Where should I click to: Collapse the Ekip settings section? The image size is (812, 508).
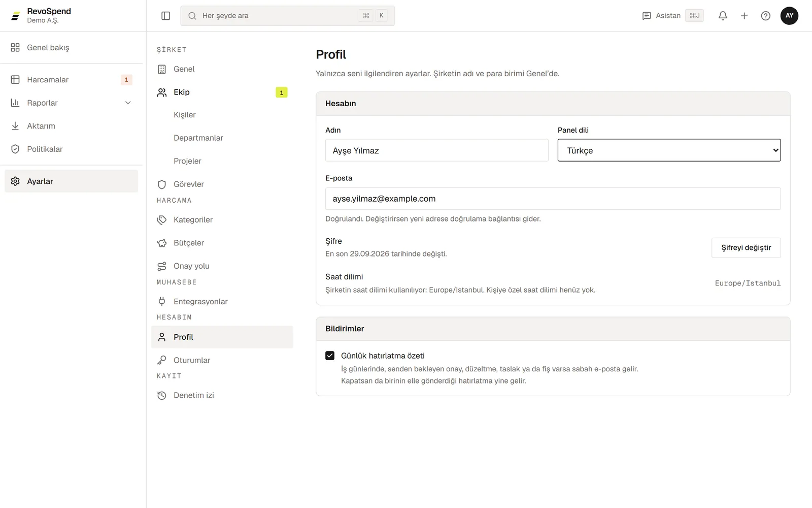[x=222, y=92]
